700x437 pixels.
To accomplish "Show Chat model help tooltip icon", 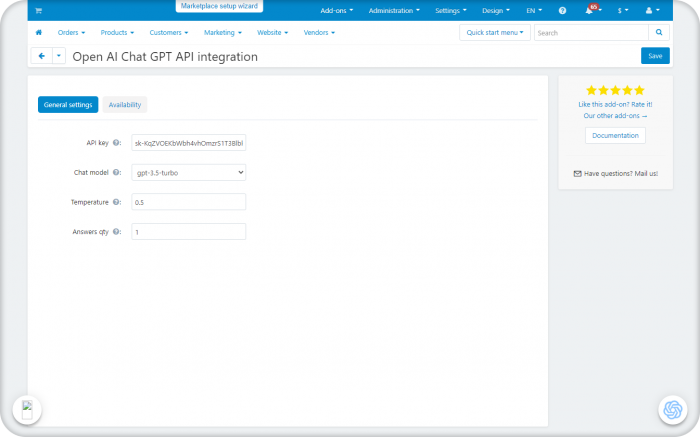I will pyautogui.click(x=116, y=172).
